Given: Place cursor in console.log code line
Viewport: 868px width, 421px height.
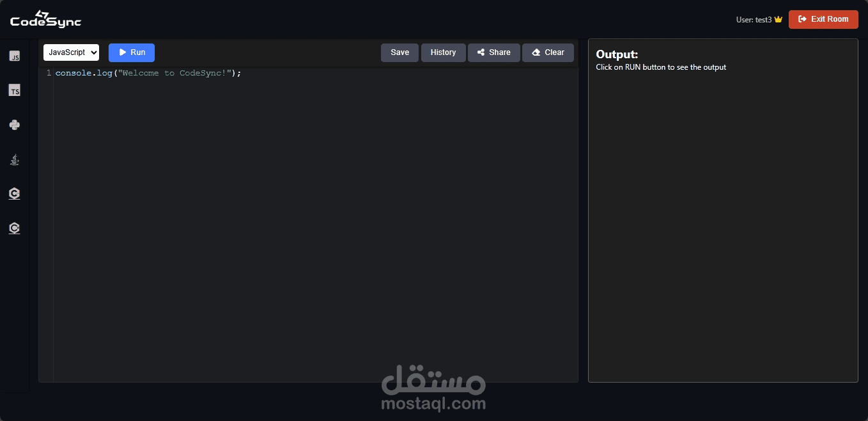Looking at the screenshot, I should pos(148,73).
